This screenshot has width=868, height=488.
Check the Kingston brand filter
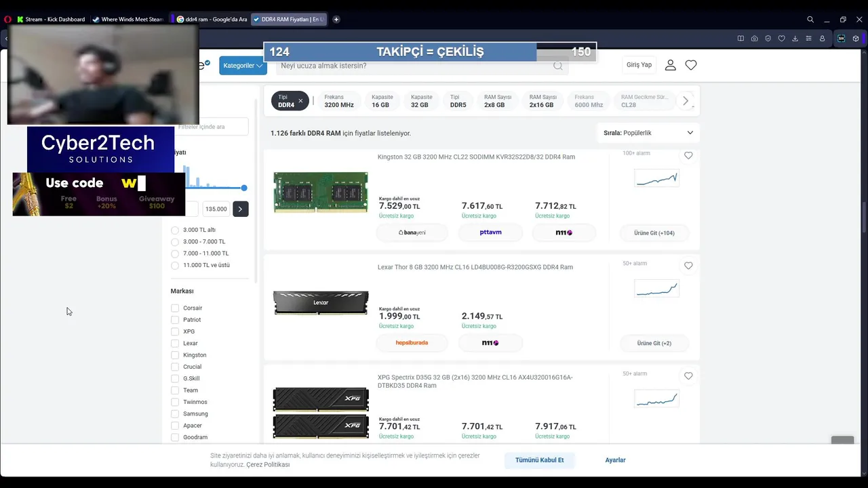click(x=175, y=355)
